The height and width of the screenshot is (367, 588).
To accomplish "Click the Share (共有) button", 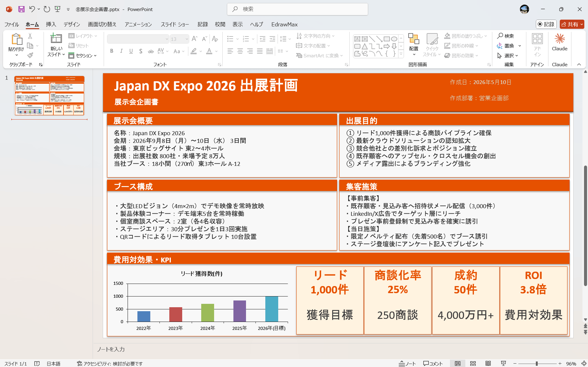I will (572, 24).
